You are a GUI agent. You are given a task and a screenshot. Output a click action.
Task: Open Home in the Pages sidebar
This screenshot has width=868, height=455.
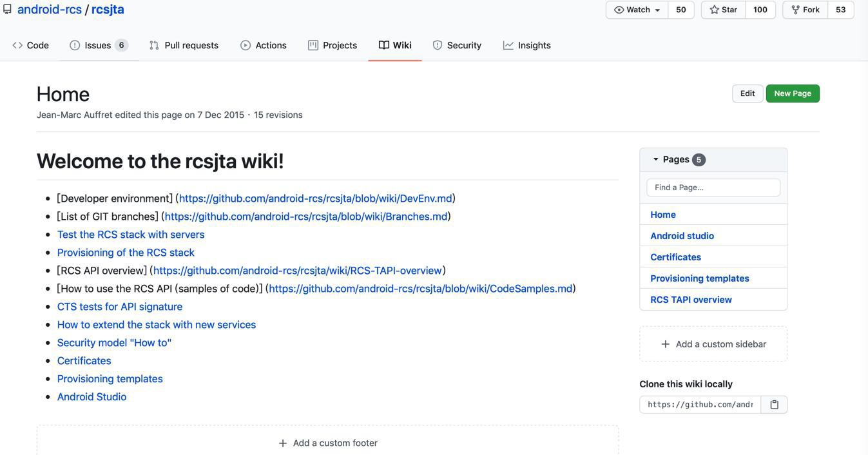pyautogui.click(x=663, y=215)
